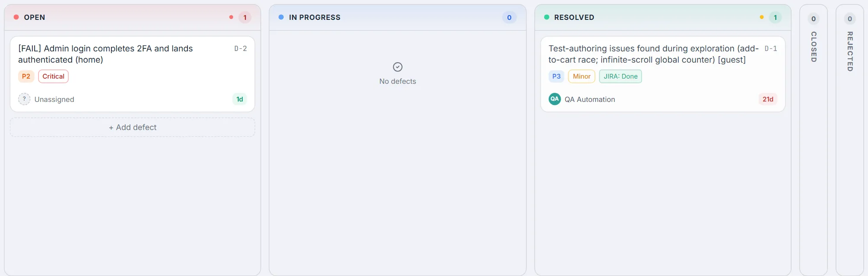This screenshot has height=276, width=868.
Task: Click the Critical severity tag
Action: pyautogui.click(x=54, y=76)
